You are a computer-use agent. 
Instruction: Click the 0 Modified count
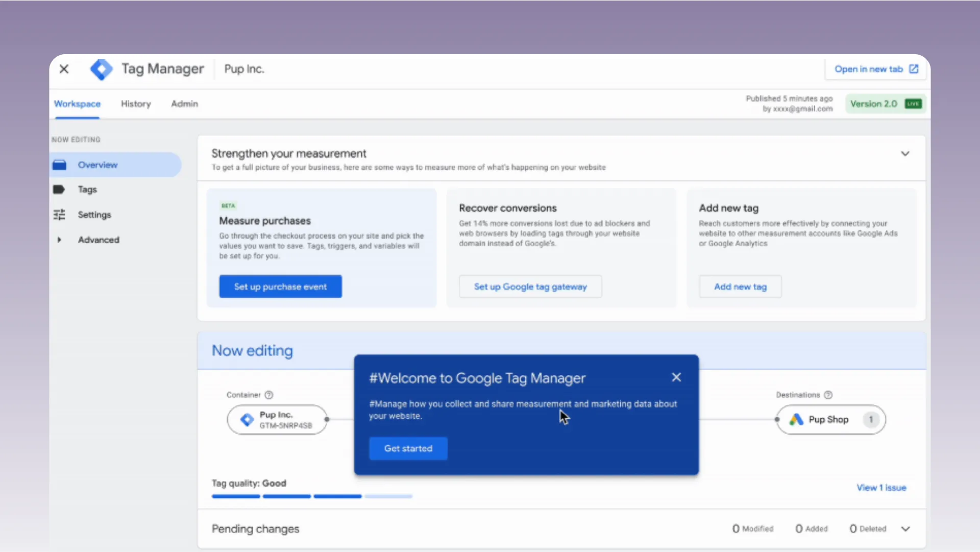tap(753, 529)
